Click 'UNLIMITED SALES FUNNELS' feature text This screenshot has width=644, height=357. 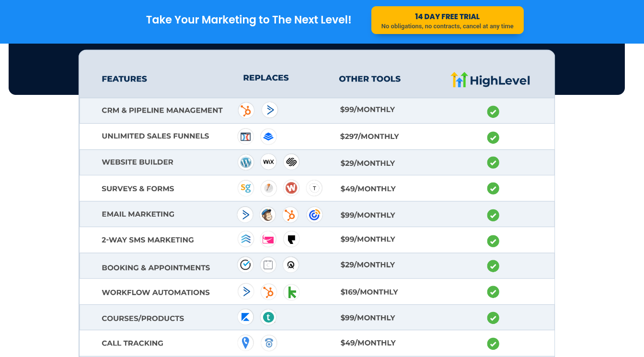(x=155, y=136)
